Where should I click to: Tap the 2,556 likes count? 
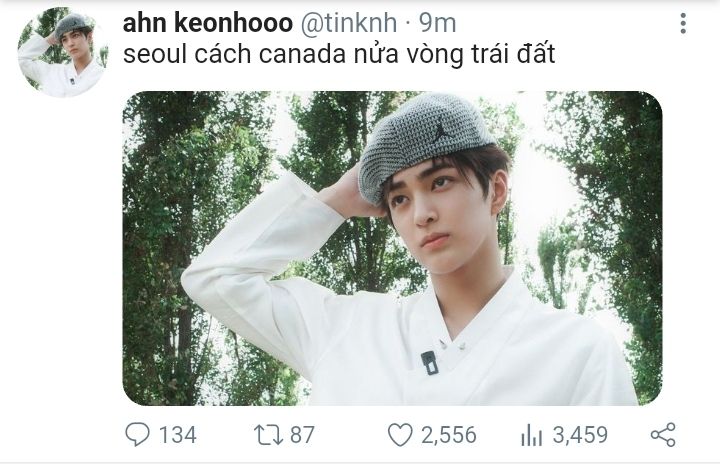point(449,435)
